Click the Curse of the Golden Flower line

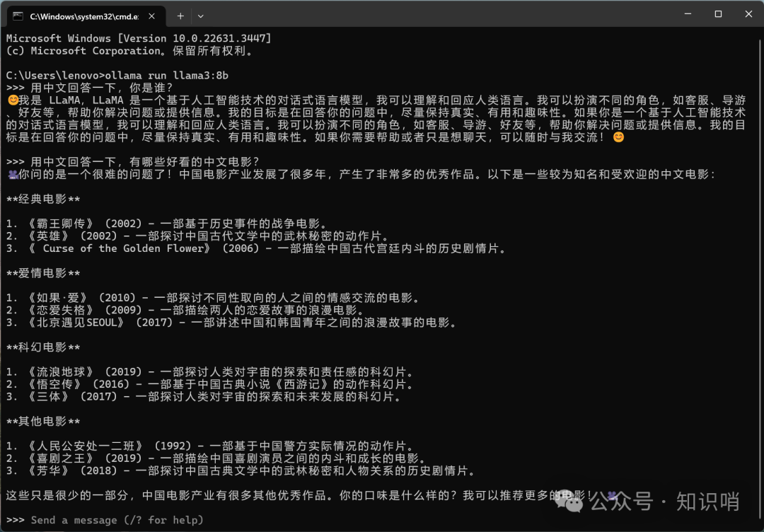pyautogui.click(x=257, y=248)
